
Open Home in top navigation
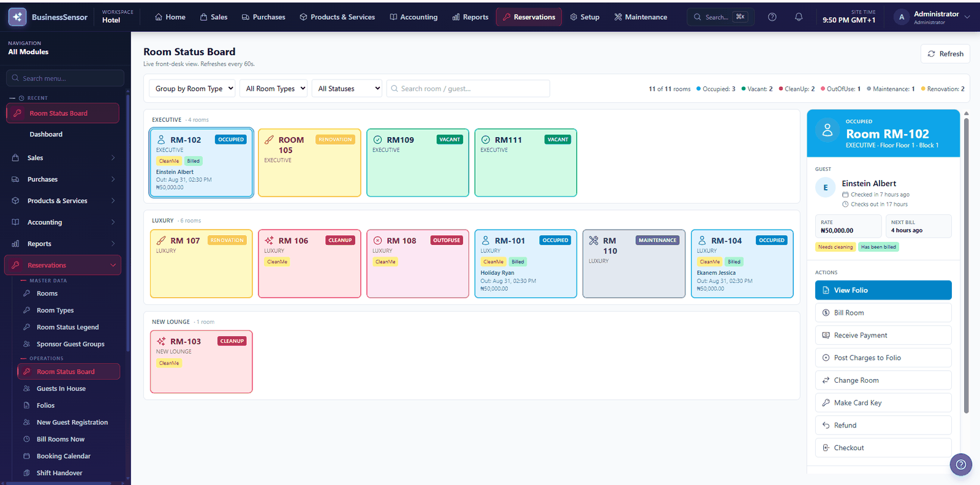170,17
